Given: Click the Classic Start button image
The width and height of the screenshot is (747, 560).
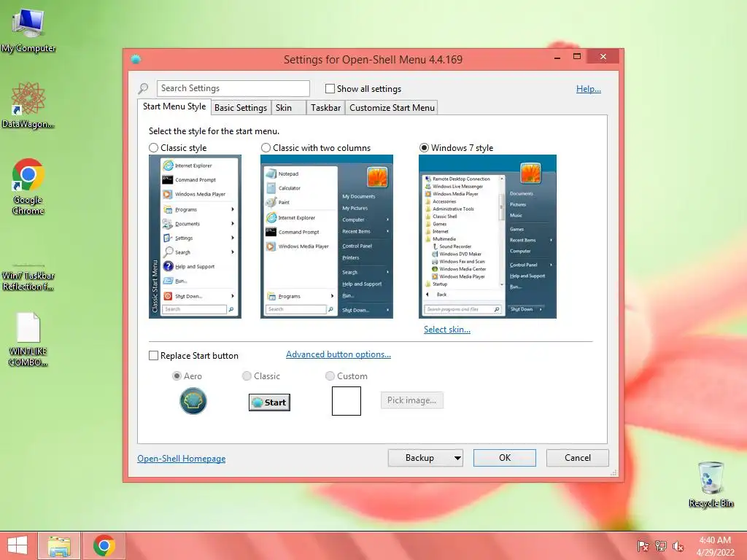Looking at the screenshot, I should (269, 402).
